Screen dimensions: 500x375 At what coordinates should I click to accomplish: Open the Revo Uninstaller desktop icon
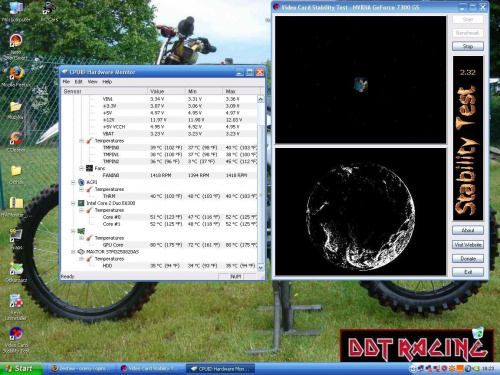[x=16, y=307]
